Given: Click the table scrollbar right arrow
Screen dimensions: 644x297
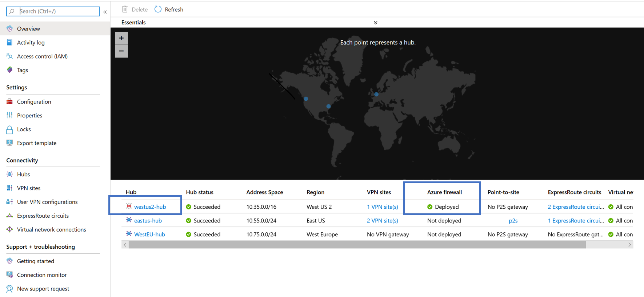Looking at the screenshot, I should point(629,245).
